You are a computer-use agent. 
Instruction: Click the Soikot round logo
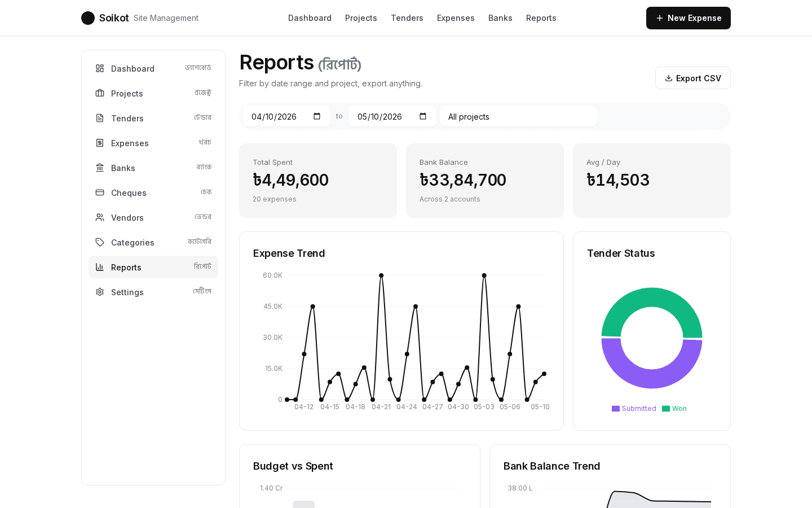[88, 18]
